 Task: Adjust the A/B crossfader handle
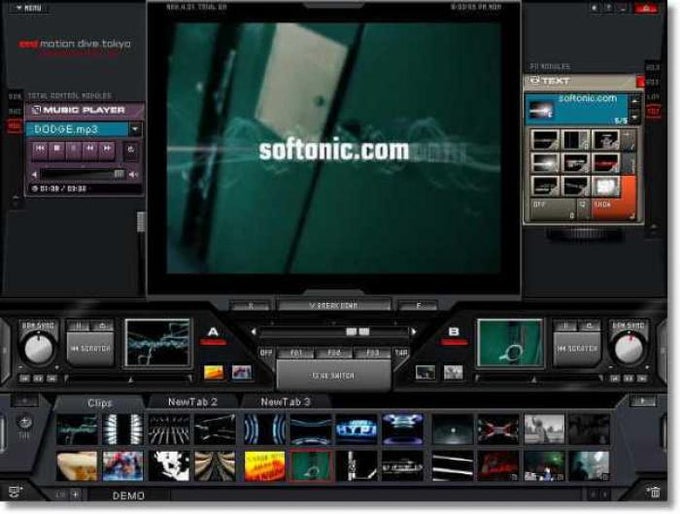click(x=357, y=332)
